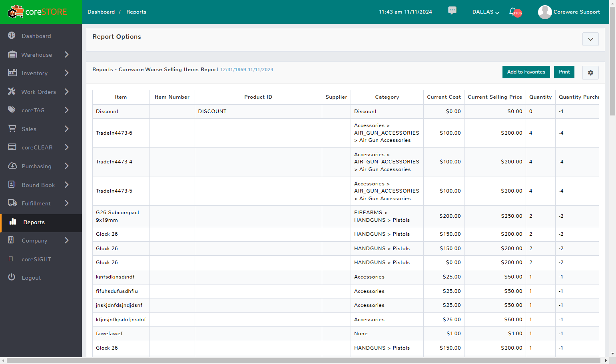Click the G26 Subcompact 9x19mm item
The height and width of the screenshot is (364, 616).
[x=121, y=216]
